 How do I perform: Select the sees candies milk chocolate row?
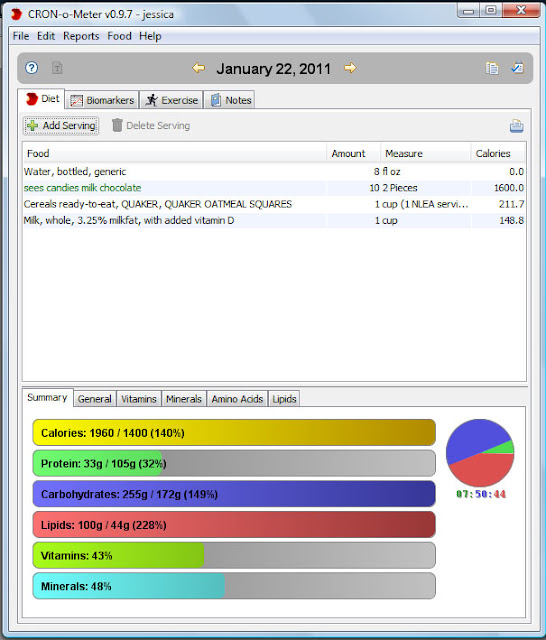point(274,188)
